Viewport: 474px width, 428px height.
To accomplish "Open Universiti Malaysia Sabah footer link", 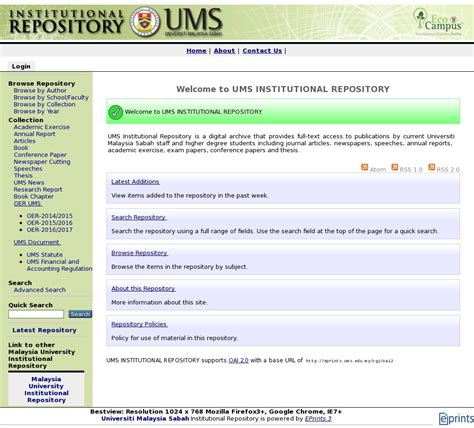I will click(x=145, y=419).
